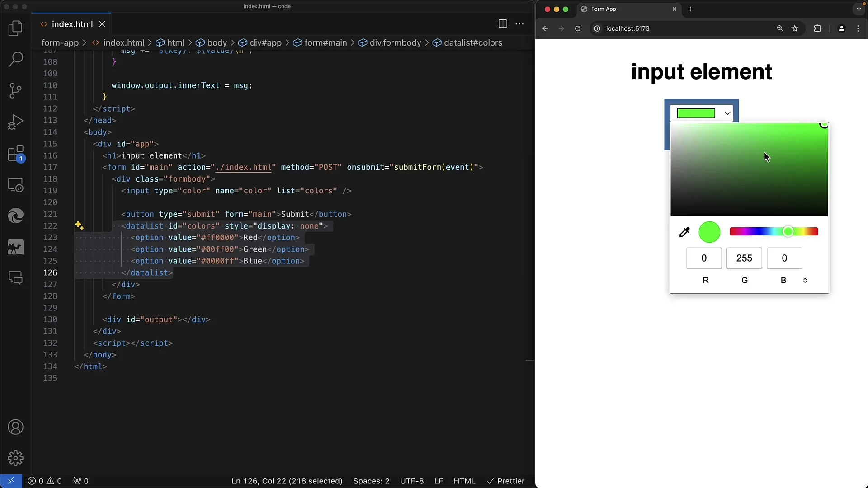Click the G value input field showing 255
The width and height of the screenshot is (868, 488).
744,258
